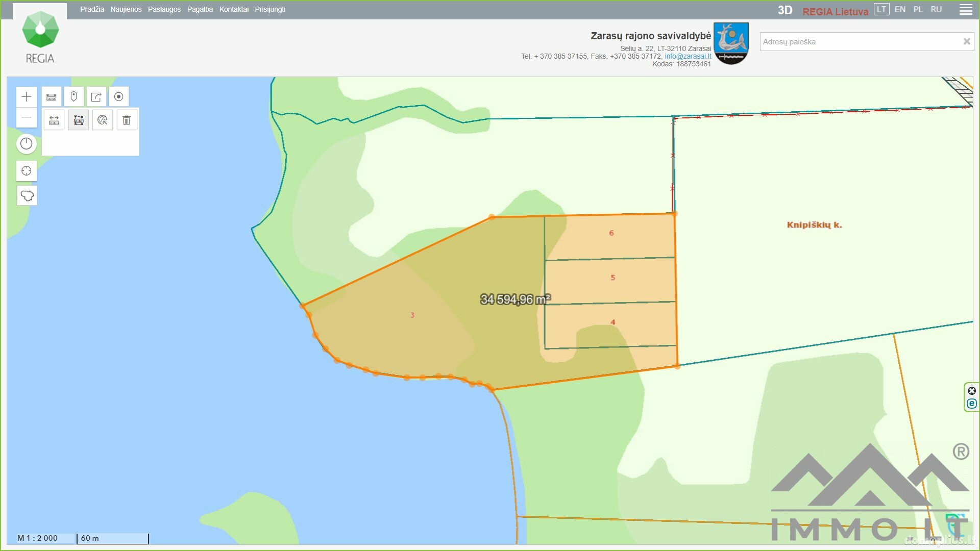Viewport: 980px width, 551px height.
Task: Zoom in the map with plus button
Action: (27, 97)
